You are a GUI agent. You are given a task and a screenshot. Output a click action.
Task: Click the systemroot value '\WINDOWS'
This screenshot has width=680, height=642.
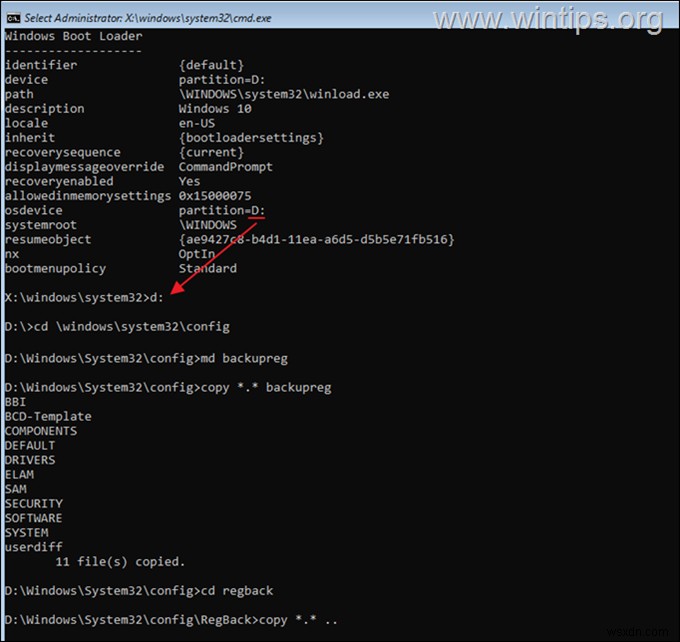(x=208, y=225)
